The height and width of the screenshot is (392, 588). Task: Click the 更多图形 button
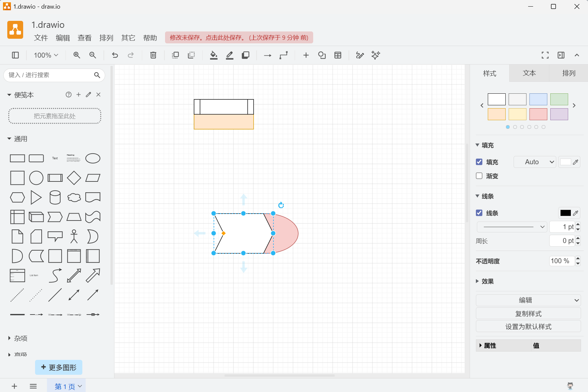pos(59,367)
